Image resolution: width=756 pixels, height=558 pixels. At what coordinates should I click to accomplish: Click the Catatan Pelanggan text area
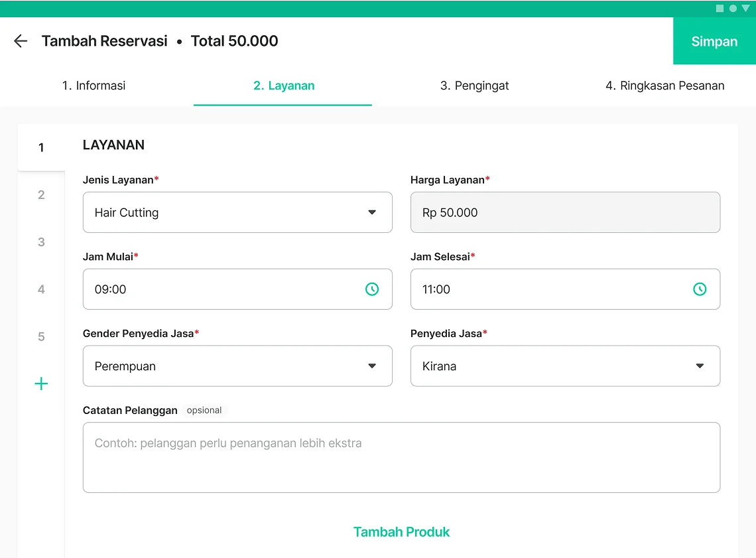401,457
